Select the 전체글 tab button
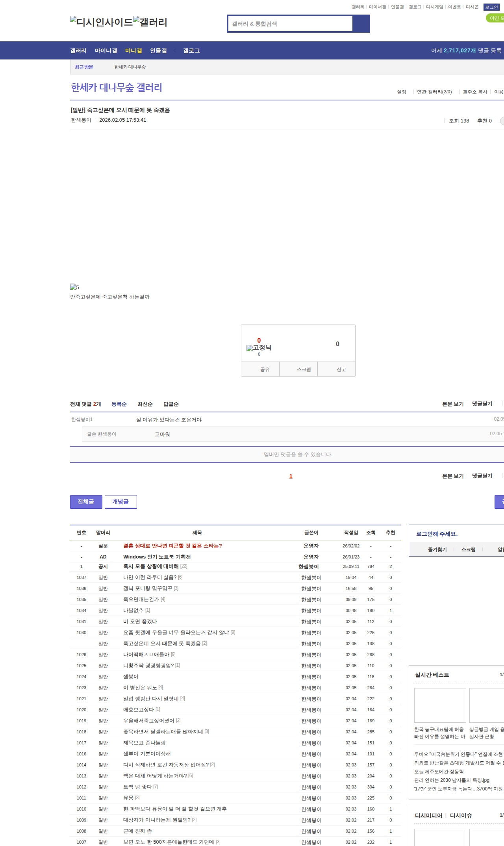The image size is (504, 846). point(86,502)
